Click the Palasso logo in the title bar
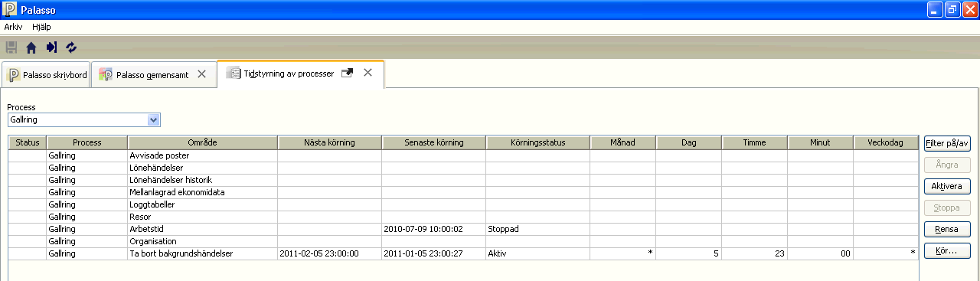980x281 pixels. tap(10, 10)
